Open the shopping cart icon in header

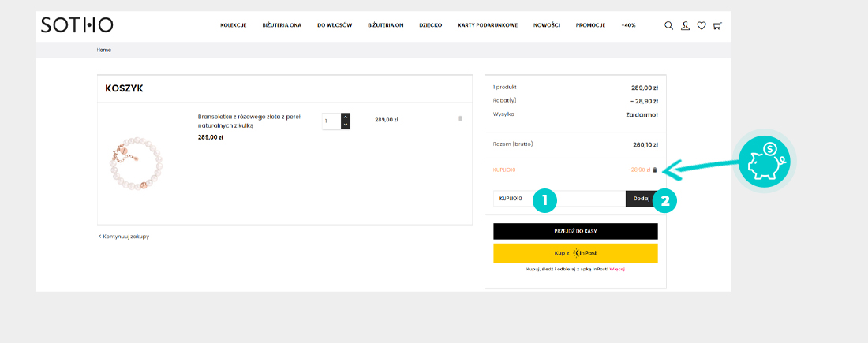(717, 25)
